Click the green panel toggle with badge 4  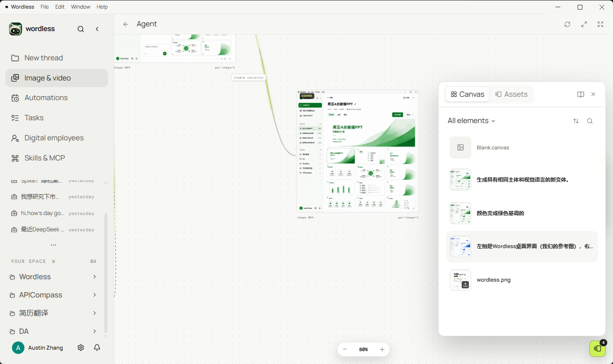[598, 348]
